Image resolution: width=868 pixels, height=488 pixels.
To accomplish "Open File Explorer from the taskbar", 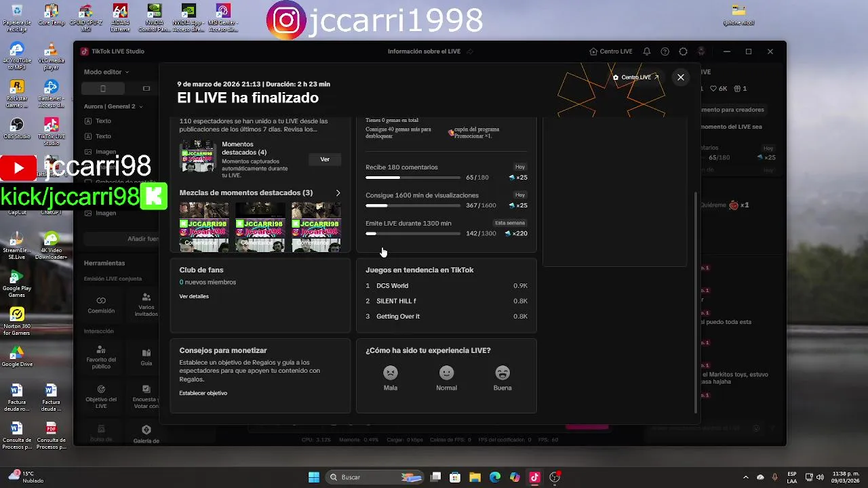I will [x=475, y=477].
